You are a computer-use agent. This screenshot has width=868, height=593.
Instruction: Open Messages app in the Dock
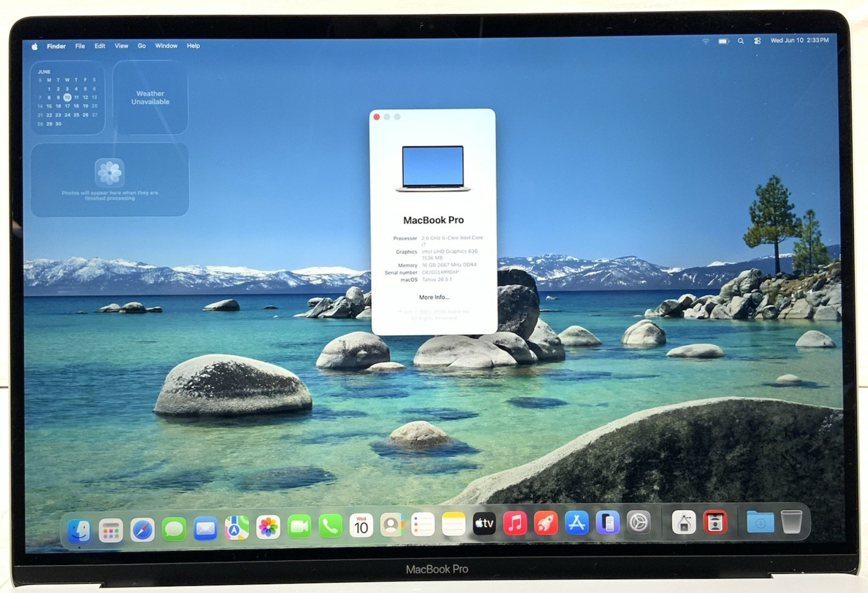(x=173, y=529)
